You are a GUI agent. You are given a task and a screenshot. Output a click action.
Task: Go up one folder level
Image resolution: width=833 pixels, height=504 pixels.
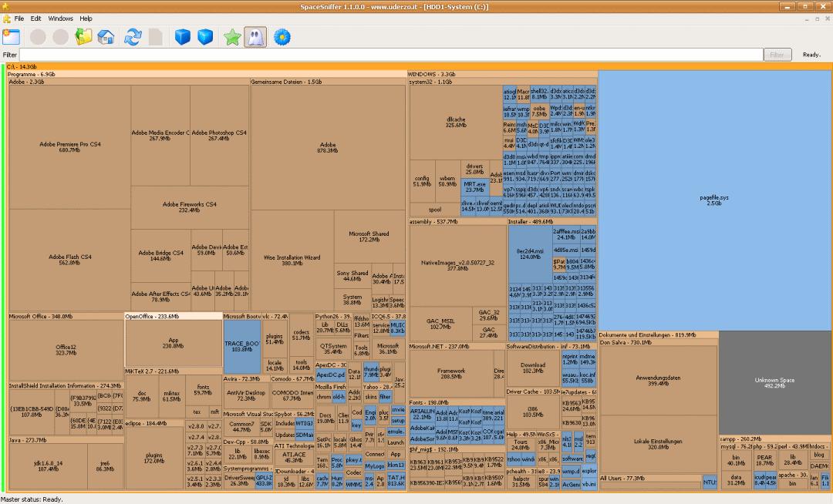tap(83, 36)
